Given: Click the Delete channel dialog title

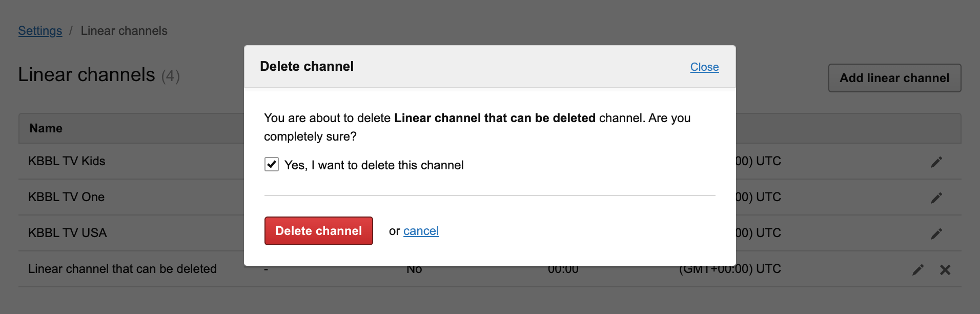Looking at the screenshot, I should [307, 67].
